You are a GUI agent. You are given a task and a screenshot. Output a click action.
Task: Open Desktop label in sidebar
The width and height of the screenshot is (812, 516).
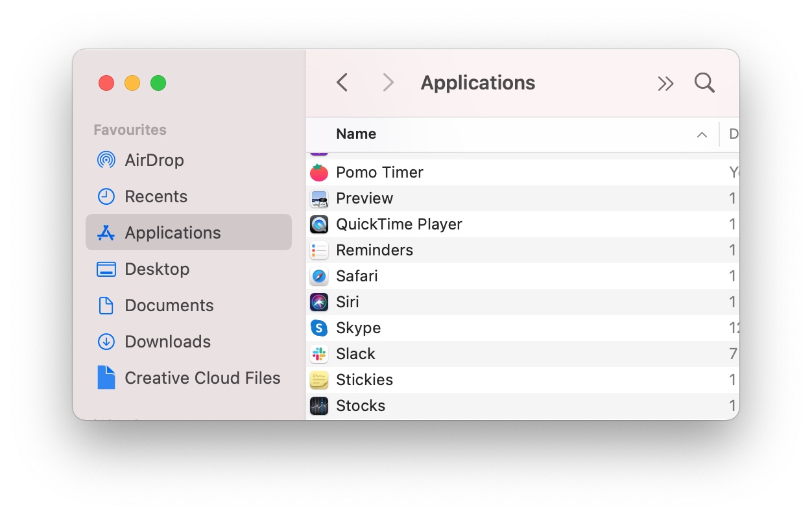[x=157, y=269]
